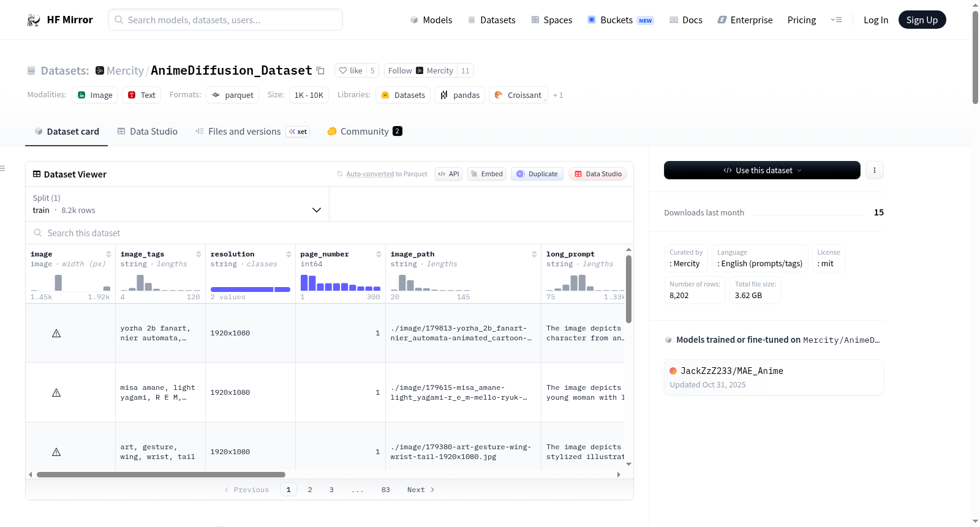Open the navigation overflow menu icon

click(x=836, y=20)
